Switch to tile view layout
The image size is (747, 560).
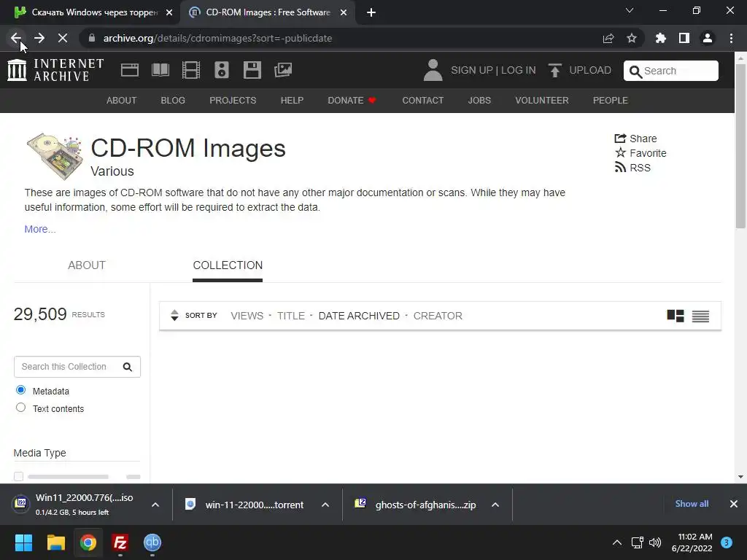click(676, 316)
